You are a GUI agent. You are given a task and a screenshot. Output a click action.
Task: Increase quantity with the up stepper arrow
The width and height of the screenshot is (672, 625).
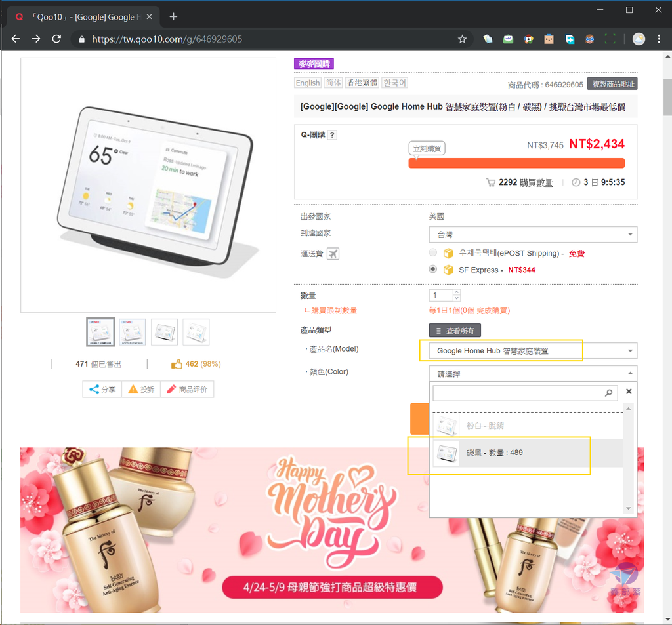457,292
